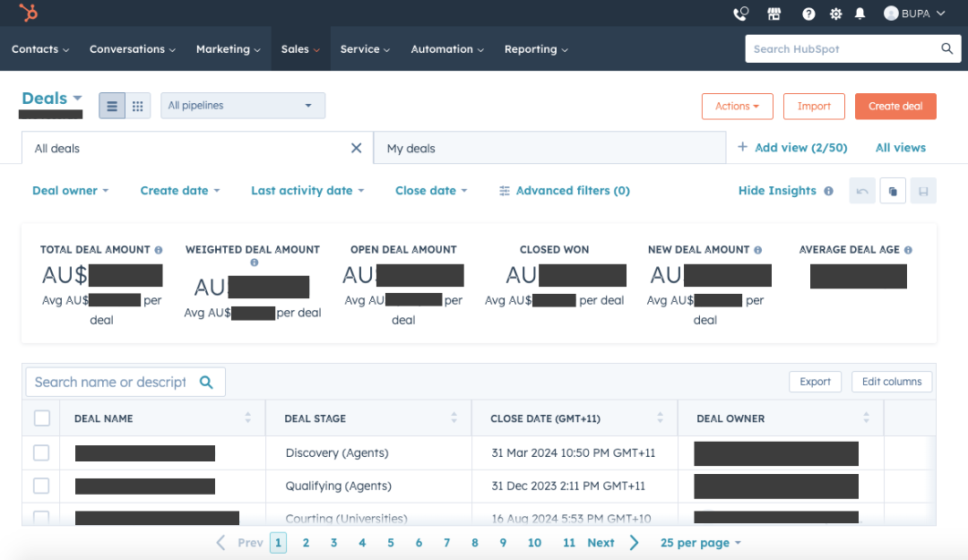Image resolution: width=968 pixels, height=560 pixels.
Task: Open the Sales menu
Action: click(299, 49)
